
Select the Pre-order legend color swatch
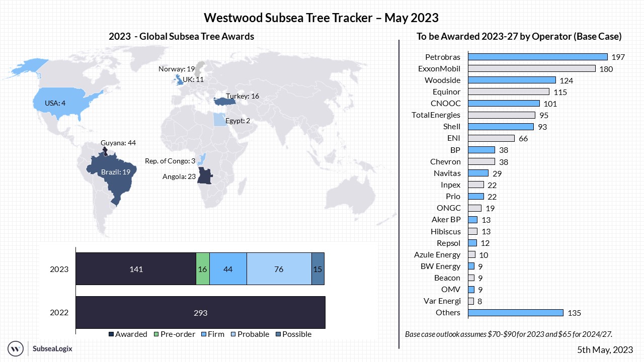156,334
